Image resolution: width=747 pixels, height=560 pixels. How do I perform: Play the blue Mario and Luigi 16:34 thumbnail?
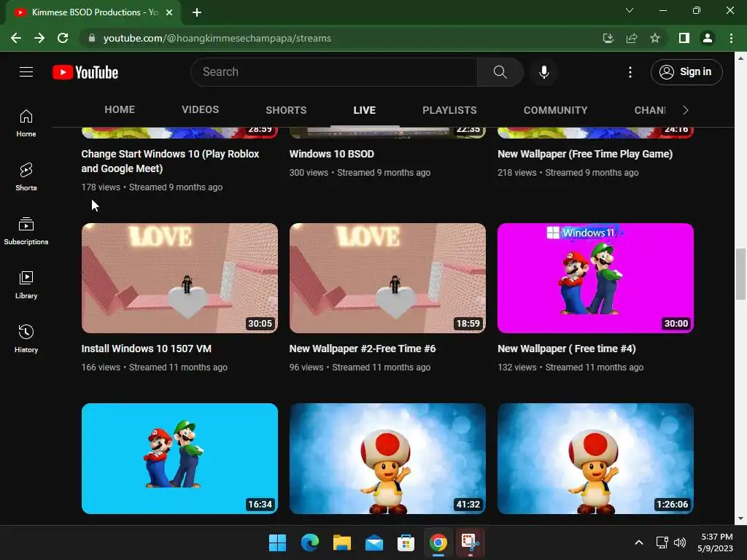point(179,459)
